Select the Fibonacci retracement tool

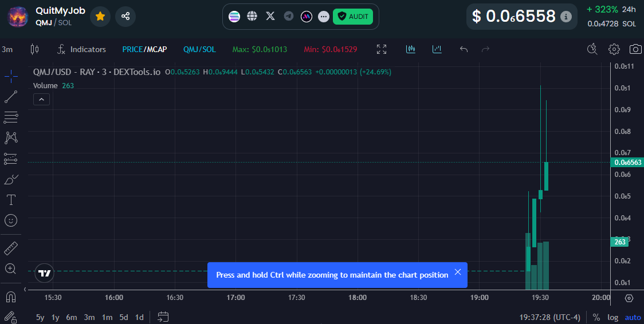coord(11,117)
